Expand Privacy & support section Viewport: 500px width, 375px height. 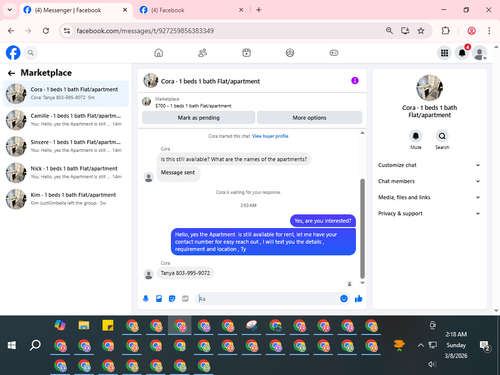(429, 213)
